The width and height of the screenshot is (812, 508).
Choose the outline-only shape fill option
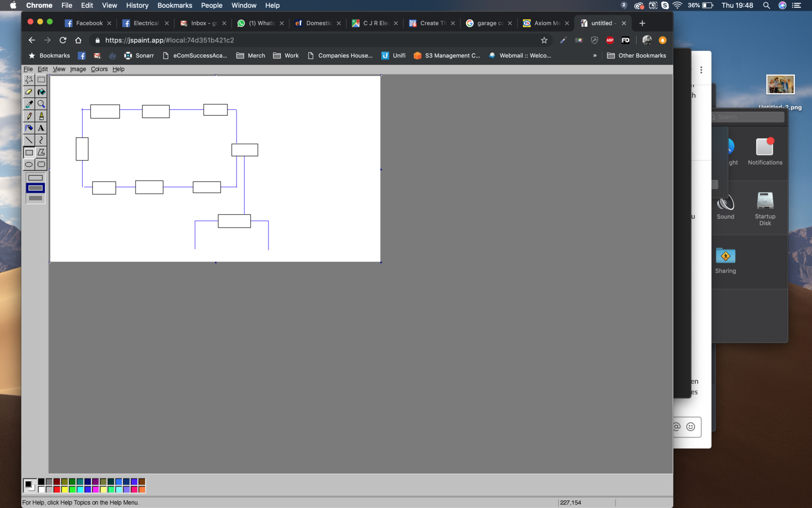[x=36, y=178]
